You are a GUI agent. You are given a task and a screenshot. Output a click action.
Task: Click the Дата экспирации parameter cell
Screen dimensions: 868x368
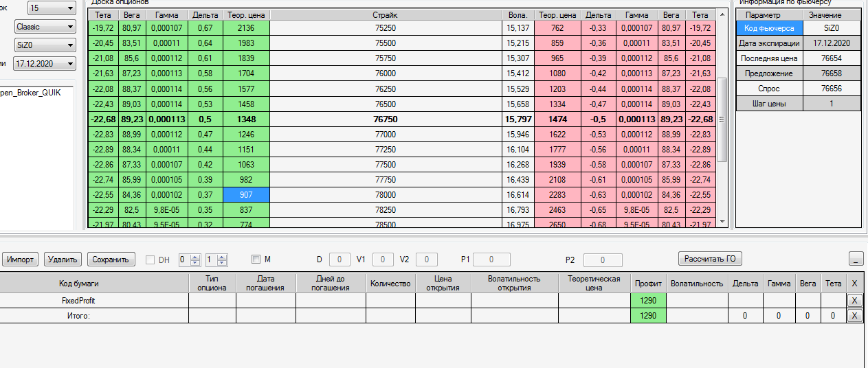(769, 43)
